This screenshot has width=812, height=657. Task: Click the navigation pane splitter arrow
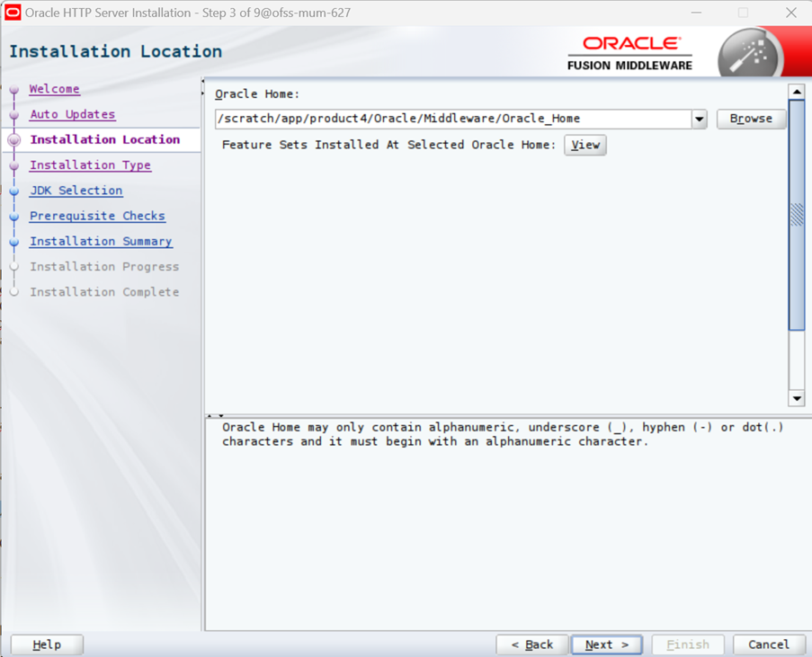(x=202, y=87)
